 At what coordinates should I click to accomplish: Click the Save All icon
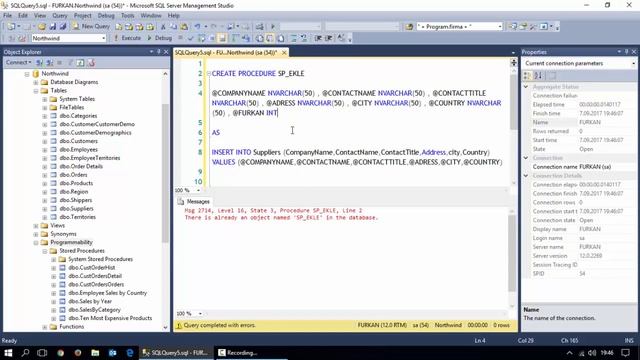(63, 27)
